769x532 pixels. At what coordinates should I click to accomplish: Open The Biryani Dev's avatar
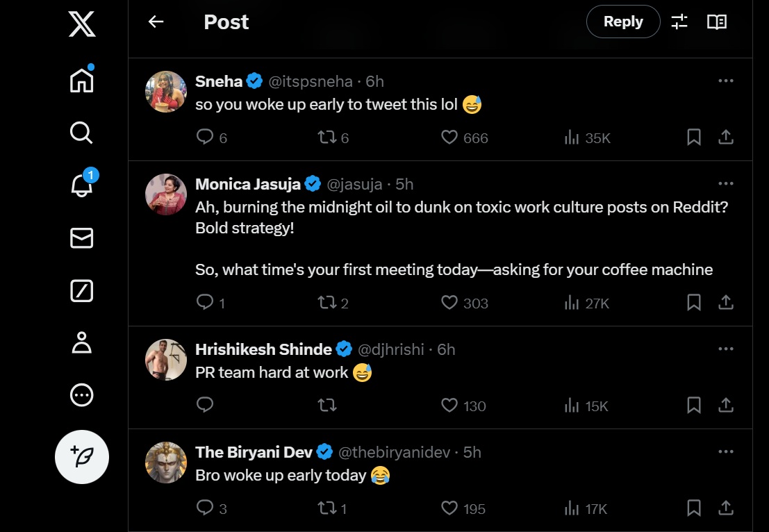[x=166, y=462]
